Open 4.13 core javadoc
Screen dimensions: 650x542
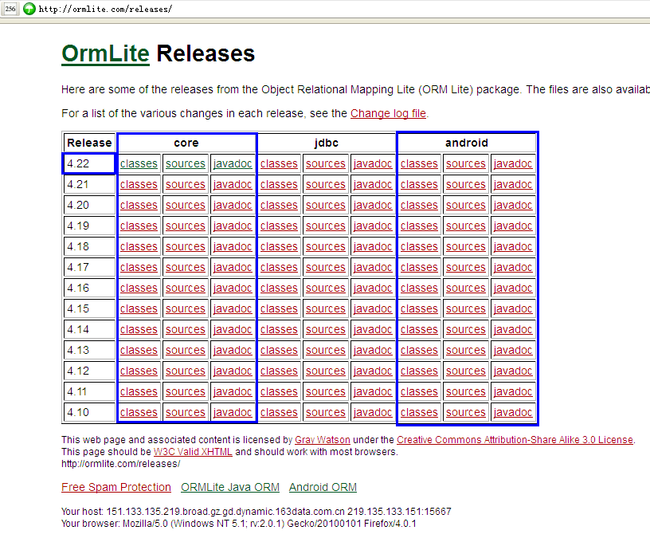(233, 350)
